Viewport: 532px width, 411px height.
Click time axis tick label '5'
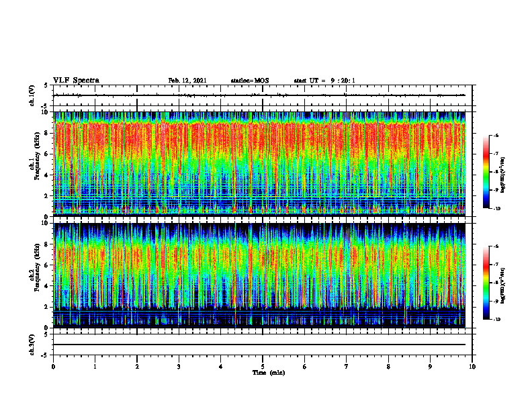click(263, 367)
